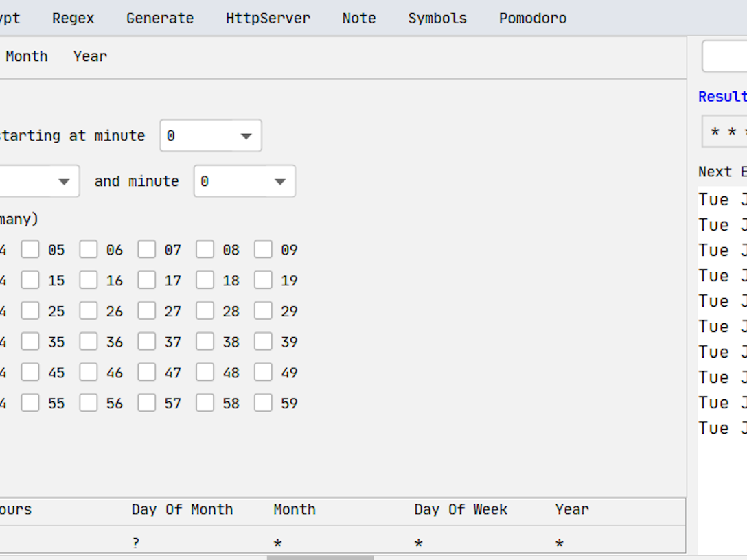
Task: Click the cron result expression field
Action: pos(725,132)
